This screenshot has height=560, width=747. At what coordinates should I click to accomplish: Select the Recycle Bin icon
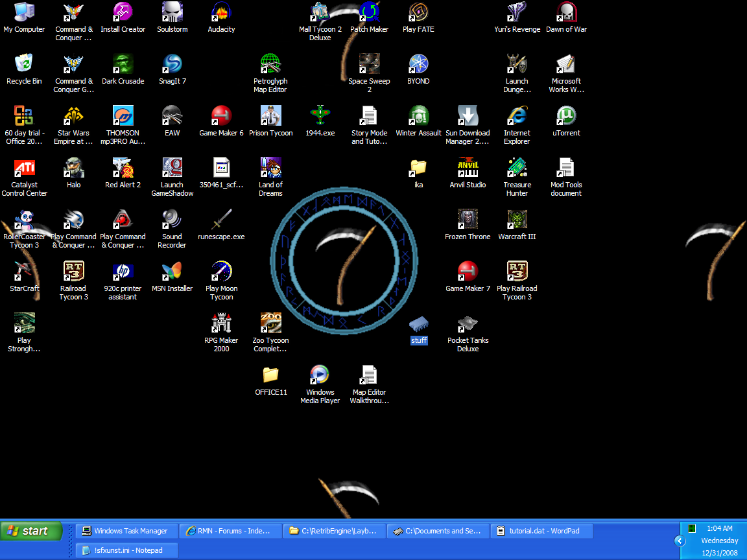(x=24, y=65)
